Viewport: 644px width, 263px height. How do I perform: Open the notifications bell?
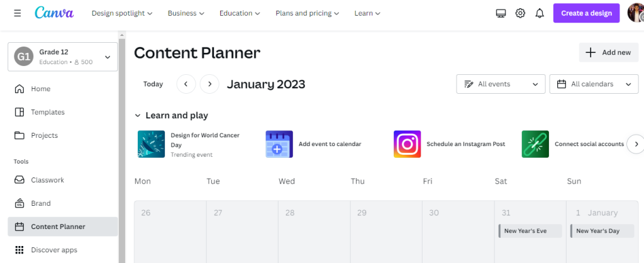point(540,13)
